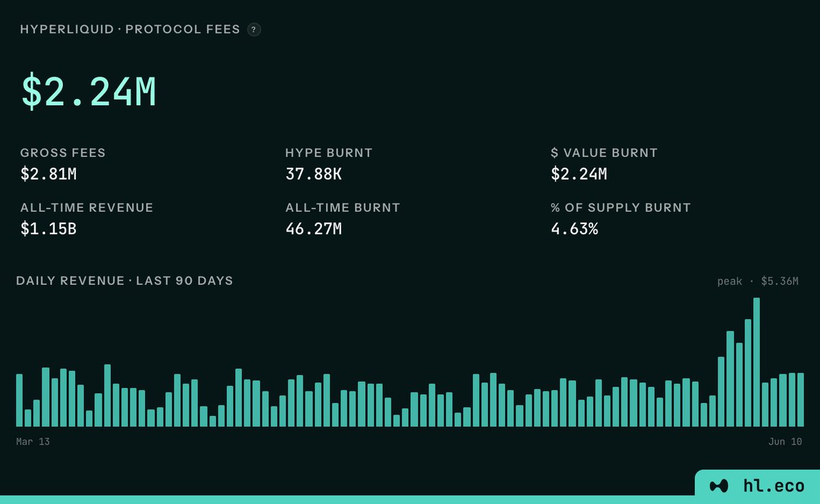Select the 4.63% supply burnt value
Screen dimensions: 820x504
(x=575, y=229)
